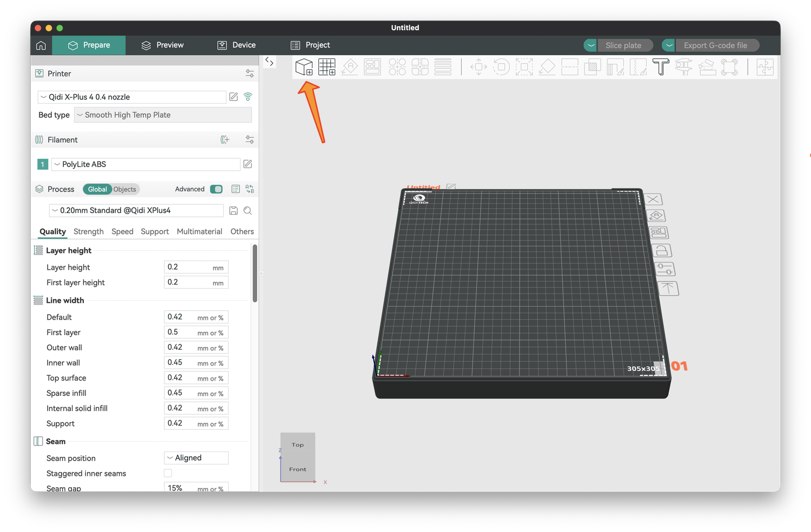
Task: Open the Seam position dropdown
Action: click(196, 458)
